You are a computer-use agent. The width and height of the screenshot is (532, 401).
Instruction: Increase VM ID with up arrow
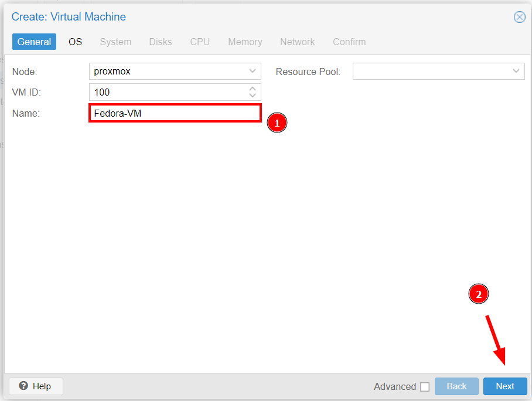click(x=253, y=89)
